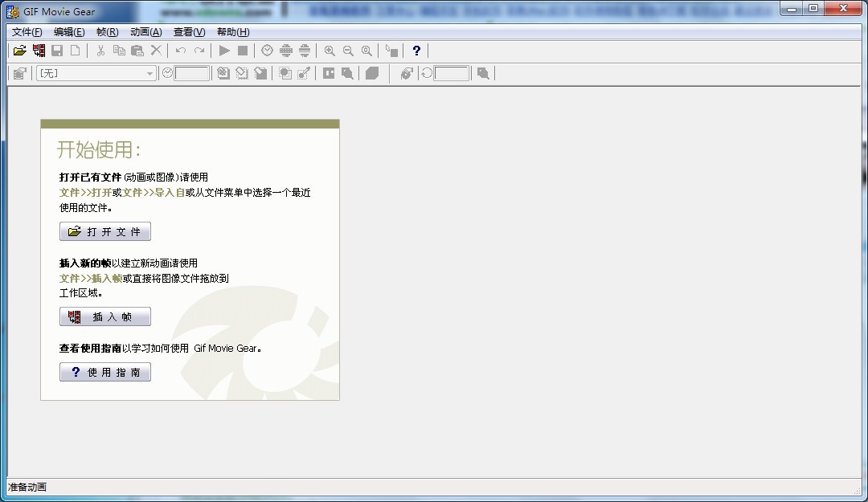
Task: Click the Insert Frame filmstrip toolbar icon
Action: (x=39, y=51)
